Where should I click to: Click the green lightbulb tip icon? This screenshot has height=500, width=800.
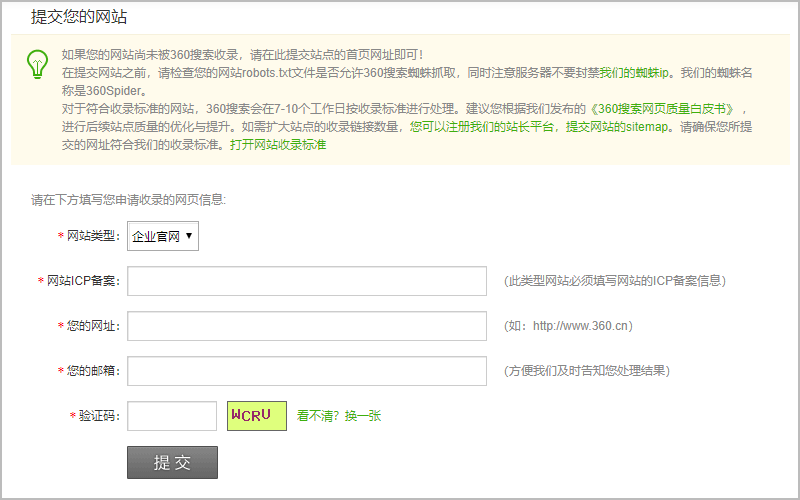click(36, 62)
